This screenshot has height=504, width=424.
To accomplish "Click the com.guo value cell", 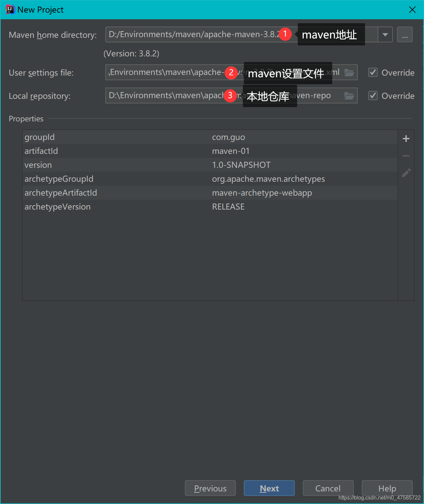I will pyautogui.click(x=229, y=137).
